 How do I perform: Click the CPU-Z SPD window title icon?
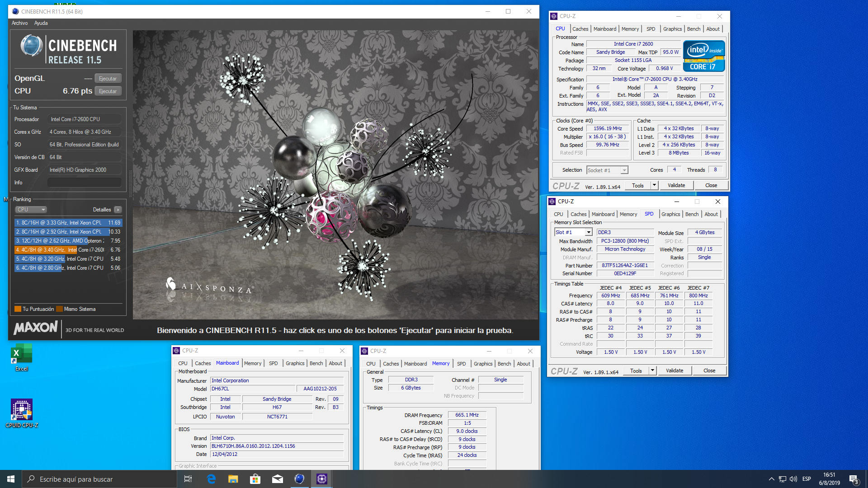tap(552, 202)
